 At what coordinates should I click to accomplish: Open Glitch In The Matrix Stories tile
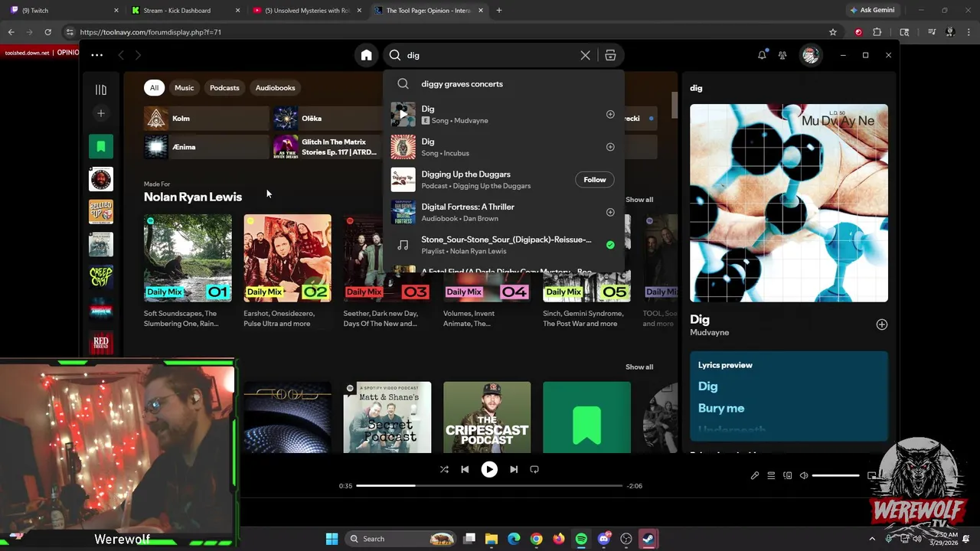pos(328,147)
